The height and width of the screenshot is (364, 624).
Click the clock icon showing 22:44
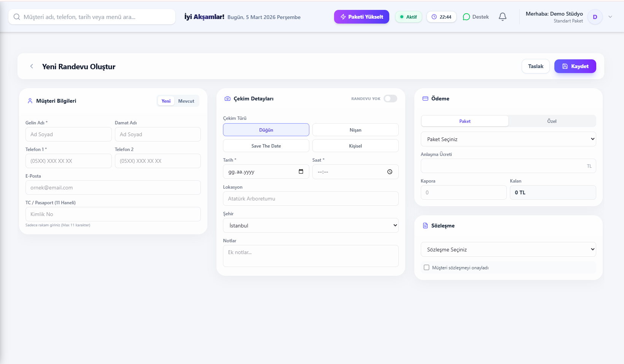[434, 17]
